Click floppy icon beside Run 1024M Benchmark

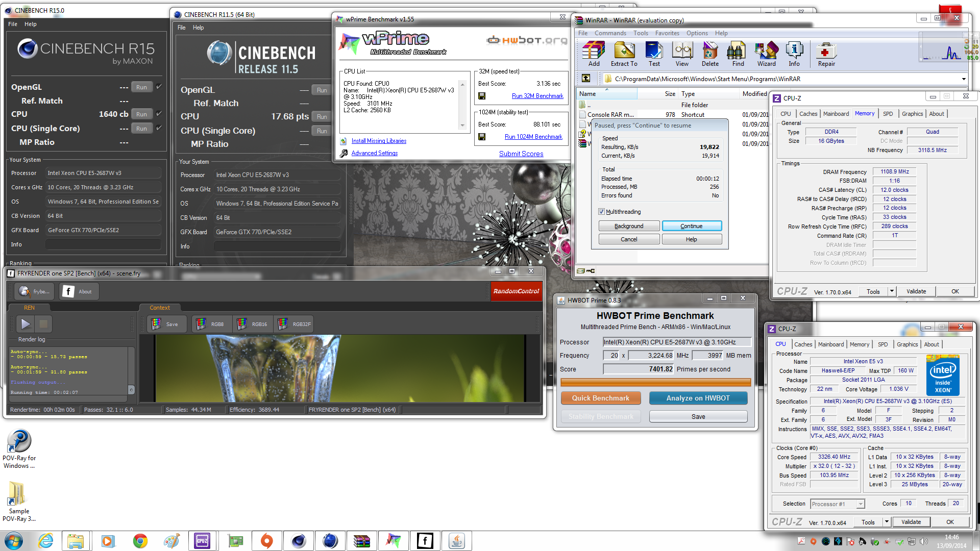pos(481,137)
